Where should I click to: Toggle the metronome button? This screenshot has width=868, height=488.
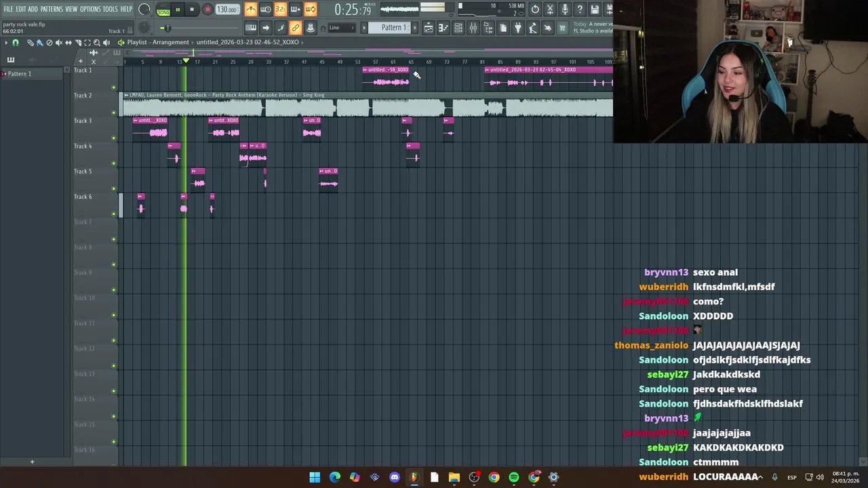(251, 9)
